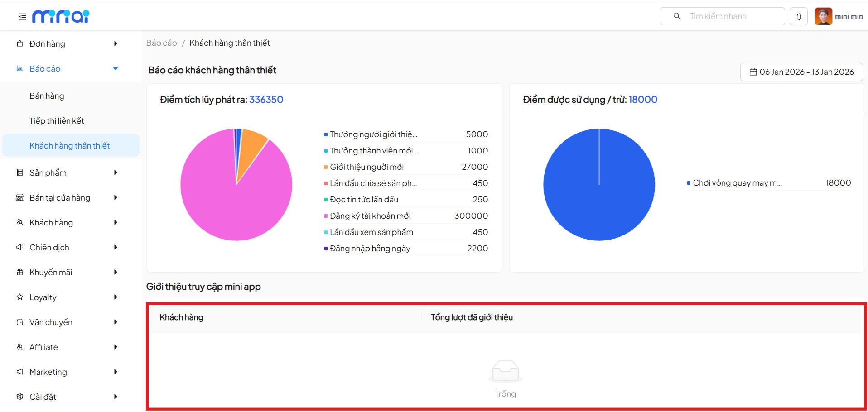Click the Khuyến mãi gift icon
Screen dimensions: 868x412
point(20,272)
